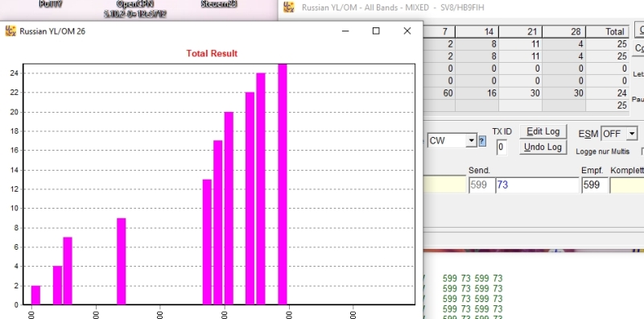Expand the ESM OFF dropdown

tap(632, 134)
